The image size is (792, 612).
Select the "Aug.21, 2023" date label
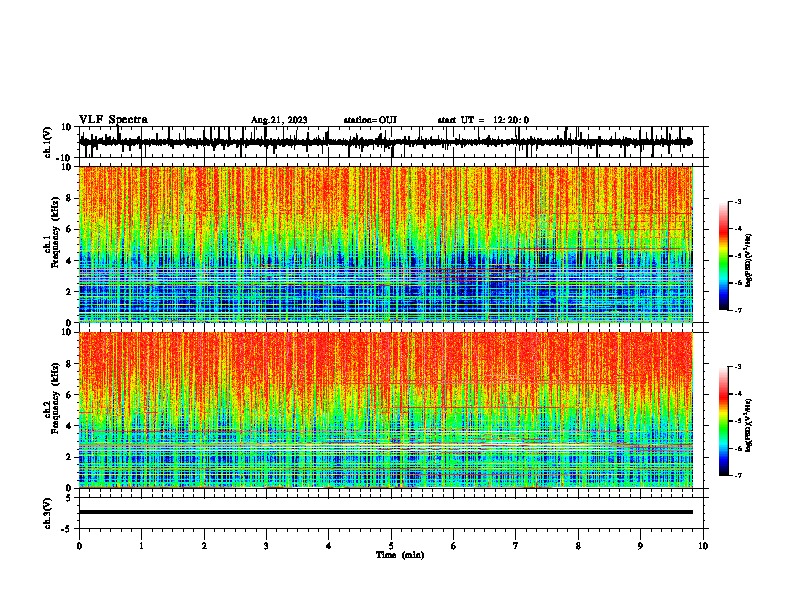[279, 120]
